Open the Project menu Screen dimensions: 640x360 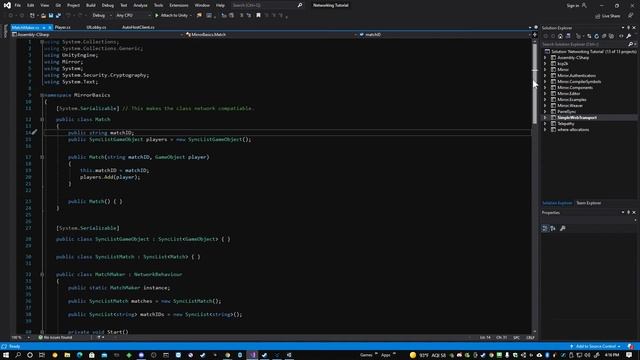tap(73, 5)
